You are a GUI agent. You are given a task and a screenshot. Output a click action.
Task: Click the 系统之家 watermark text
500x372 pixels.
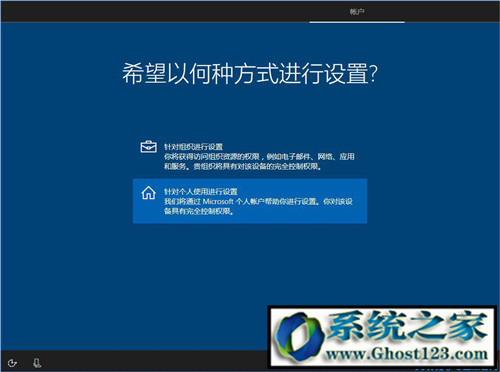click(407, 326)
